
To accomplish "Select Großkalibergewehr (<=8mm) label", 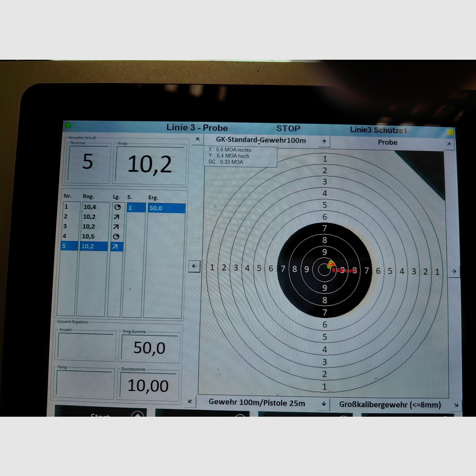I will (390, 405).
